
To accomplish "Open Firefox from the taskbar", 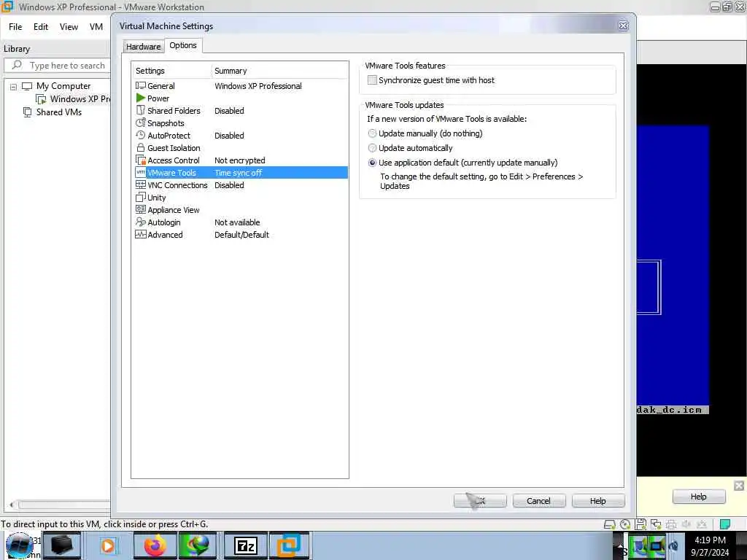I will coord(155,545).
